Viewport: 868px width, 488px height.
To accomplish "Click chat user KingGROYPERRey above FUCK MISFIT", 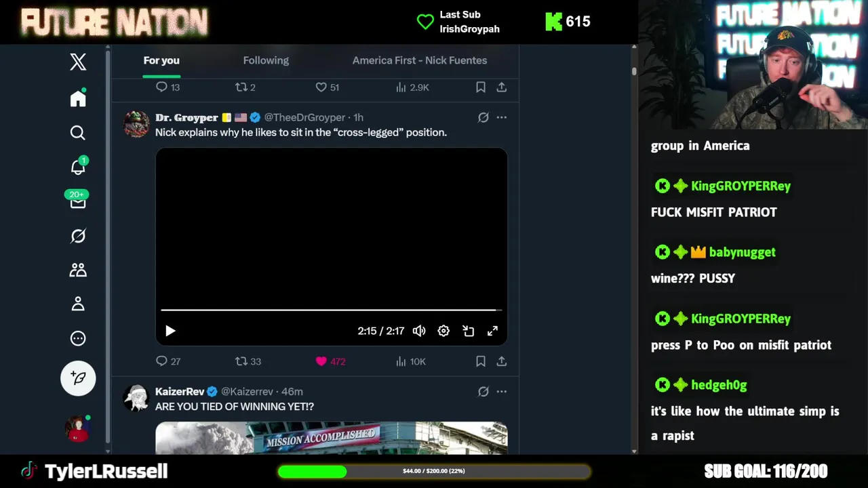I will click(741, 186).
